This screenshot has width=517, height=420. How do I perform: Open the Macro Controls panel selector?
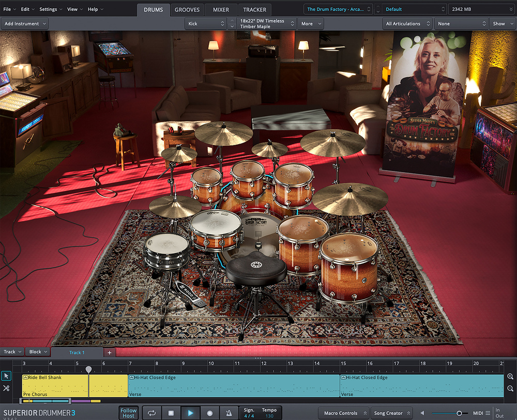343,413
